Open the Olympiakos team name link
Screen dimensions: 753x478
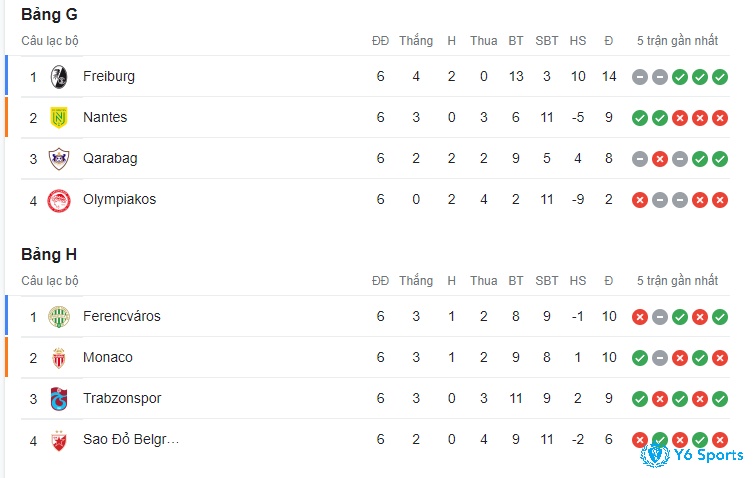tap(120, 199)
